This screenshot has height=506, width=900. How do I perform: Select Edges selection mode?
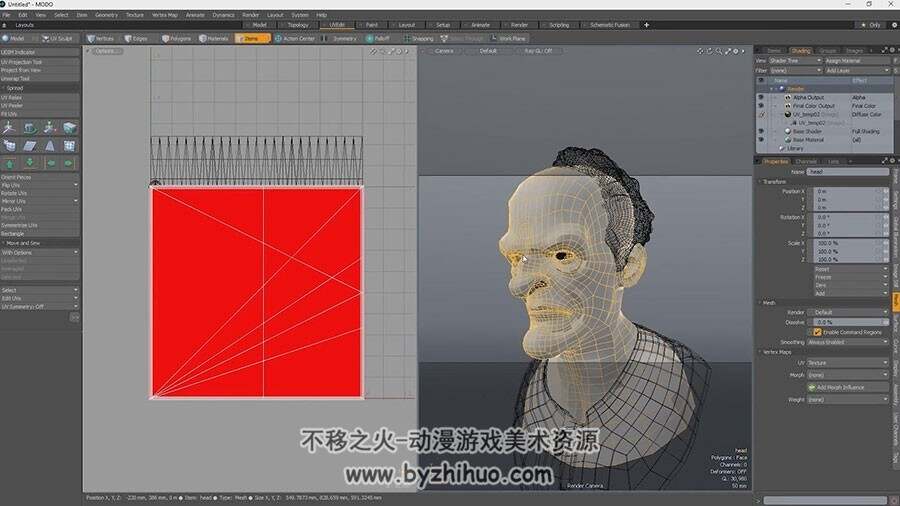[x=136, y=38]
